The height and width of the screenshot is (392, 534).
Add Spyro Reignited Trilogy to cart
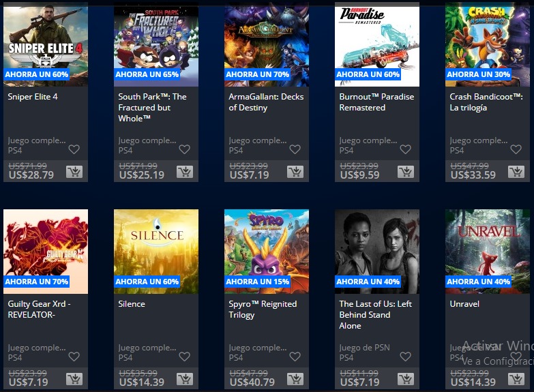tap(295, 379)
